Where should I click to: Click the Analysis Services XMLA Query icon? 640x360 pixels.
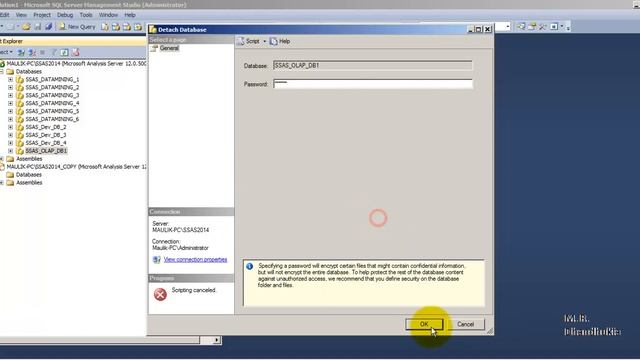tap(138, 27)
